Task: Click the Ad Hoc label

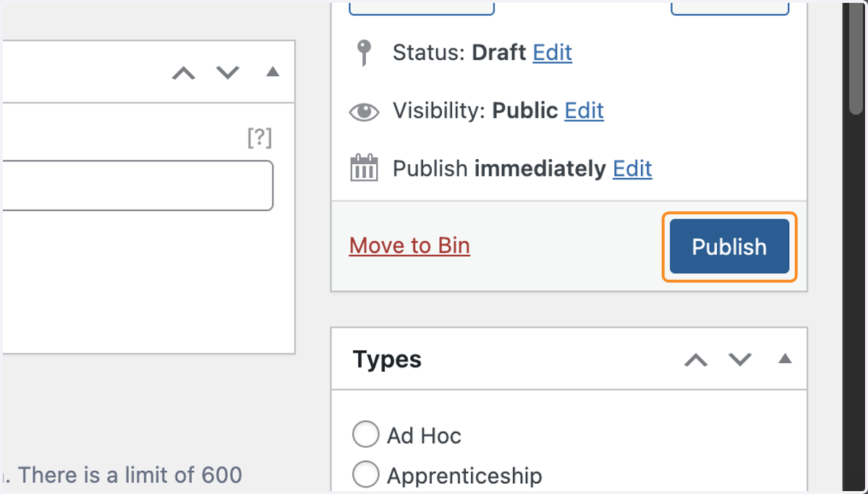Action: coord(424,435)
